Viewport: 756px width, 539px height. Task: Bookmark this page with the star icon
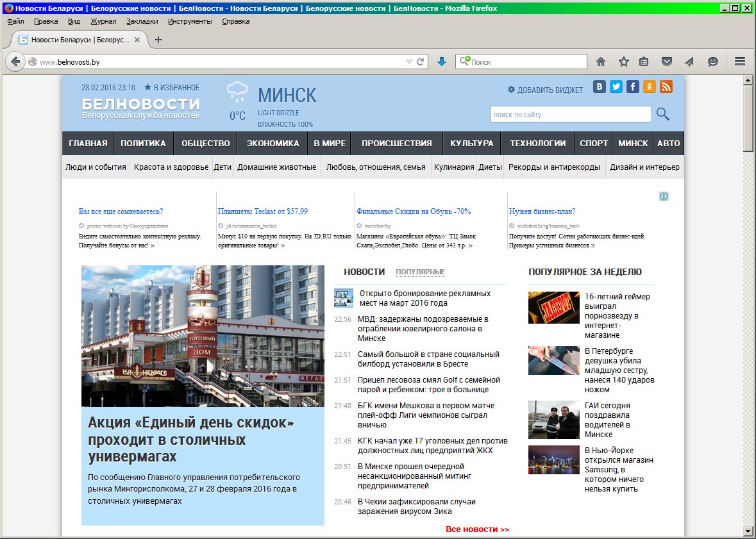pos(623,62)
